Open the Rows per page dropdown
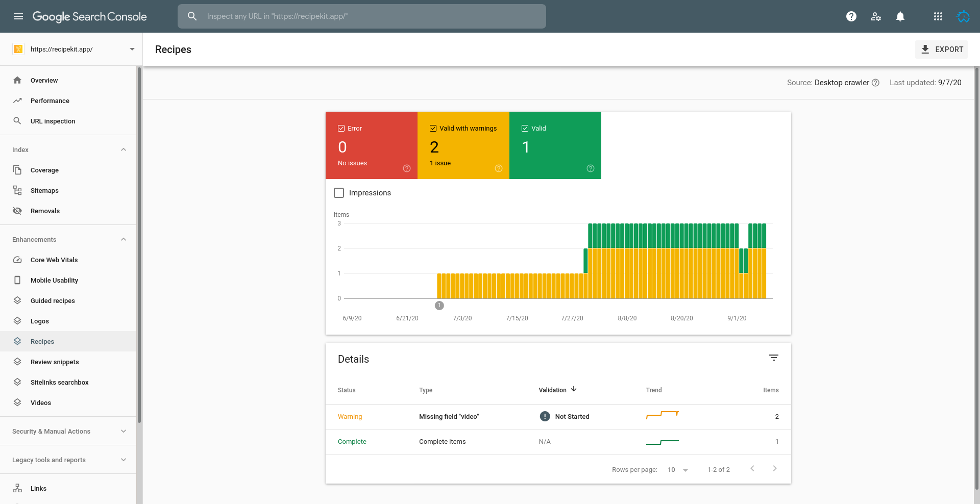The image size is (980, 504). tap(678, 470)
